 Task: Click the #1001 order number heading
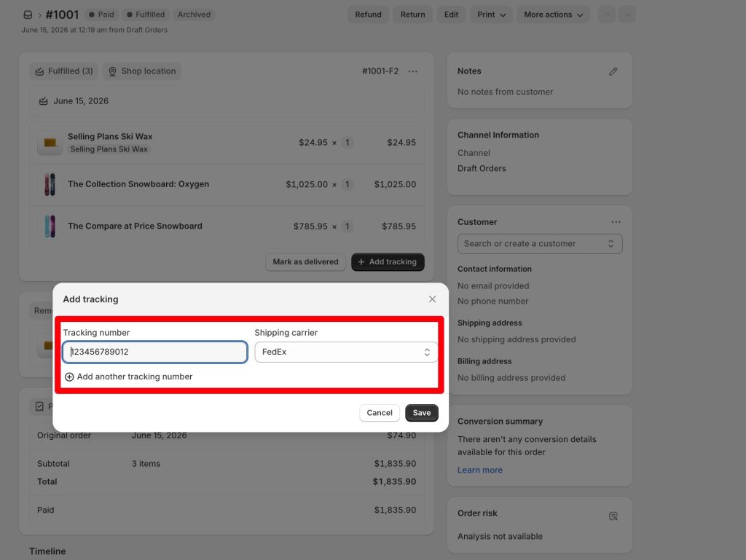coord(62,15)
